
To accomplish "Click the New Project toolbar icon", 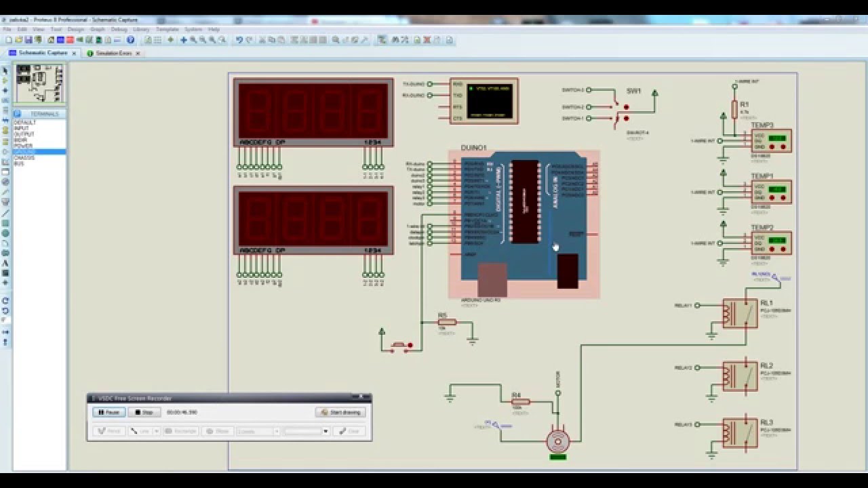I will [9, 40].
